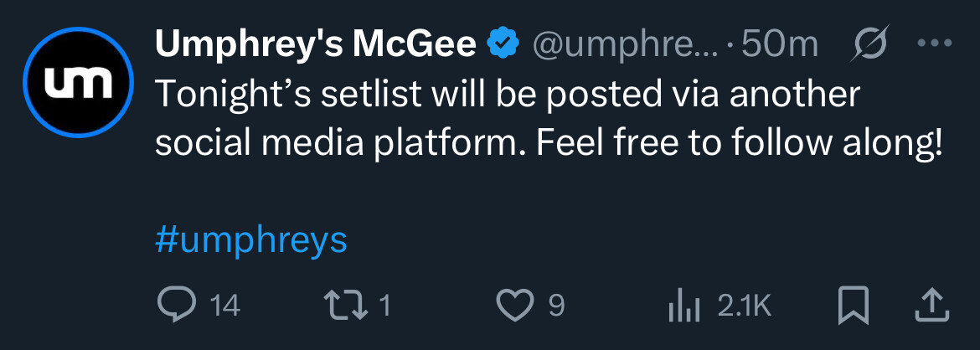Screen dimensions: 980x350
Task: Like the post with the heart icon
Action: [516, 306]
